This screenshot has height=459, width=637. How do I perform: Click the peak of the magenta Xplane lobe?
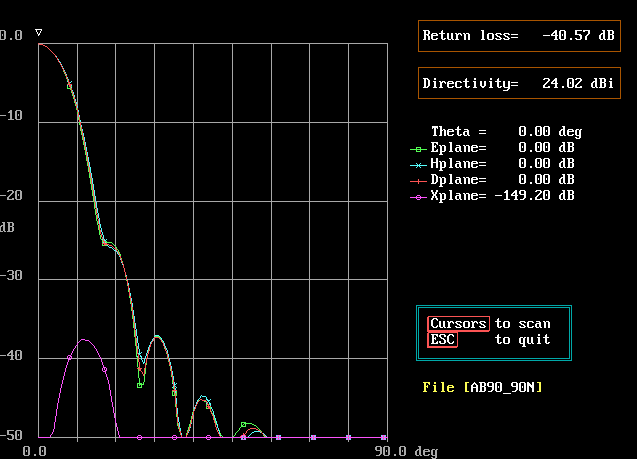[x=86, y=340]
